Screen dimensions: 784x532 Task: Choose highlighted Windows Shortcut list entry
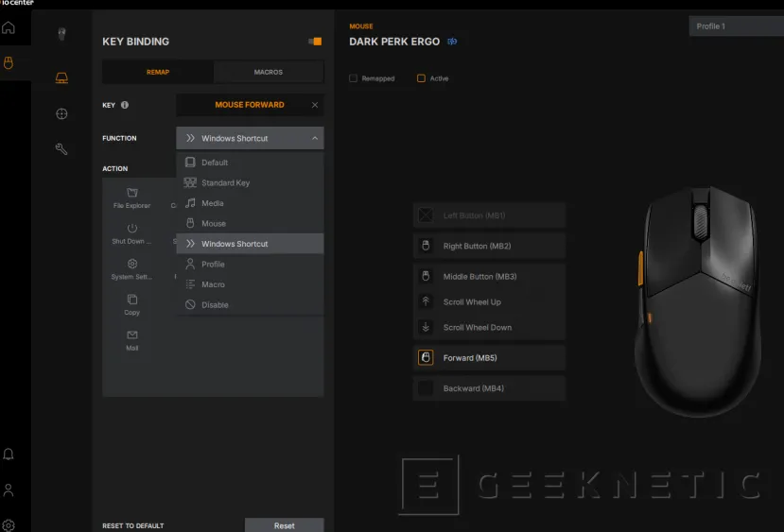pyautogui.click(x=250, y=244)
